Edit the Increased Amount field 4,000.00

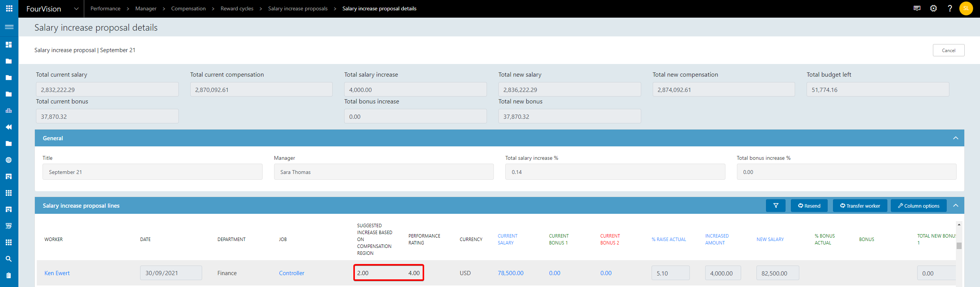(x=723, y=273)
